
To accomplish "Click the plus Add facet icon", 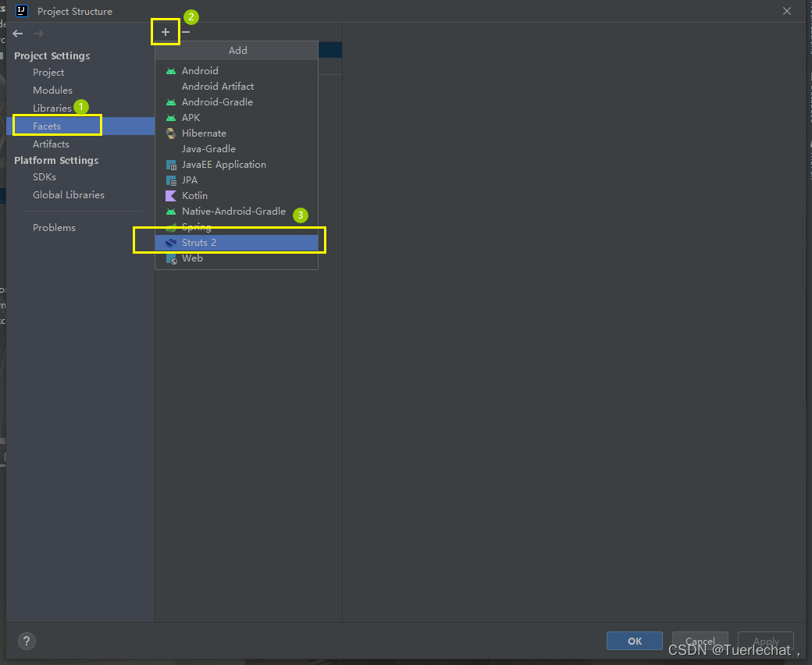I will pos(166,32).
